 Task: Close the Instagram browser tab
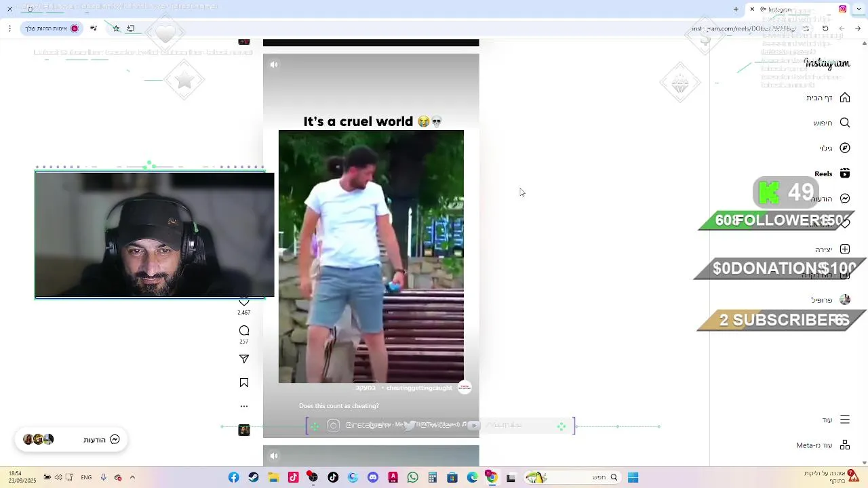(752, 9)
